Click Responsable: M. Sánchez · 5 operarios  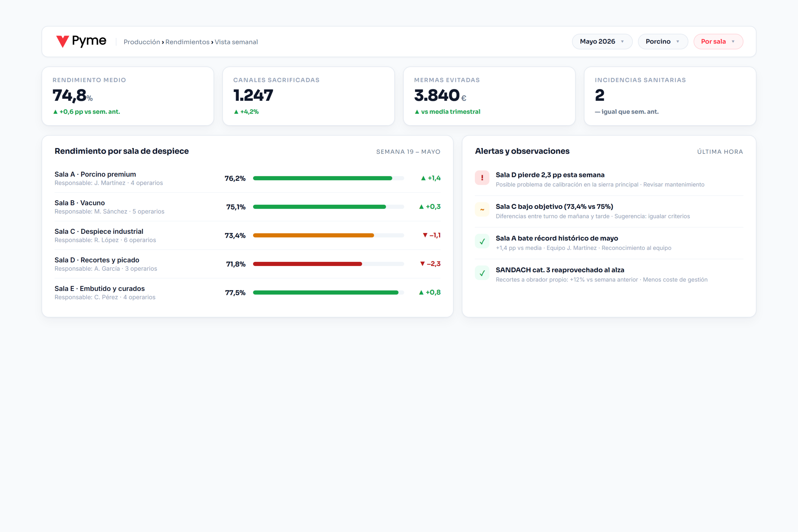[x=109, y=211]
